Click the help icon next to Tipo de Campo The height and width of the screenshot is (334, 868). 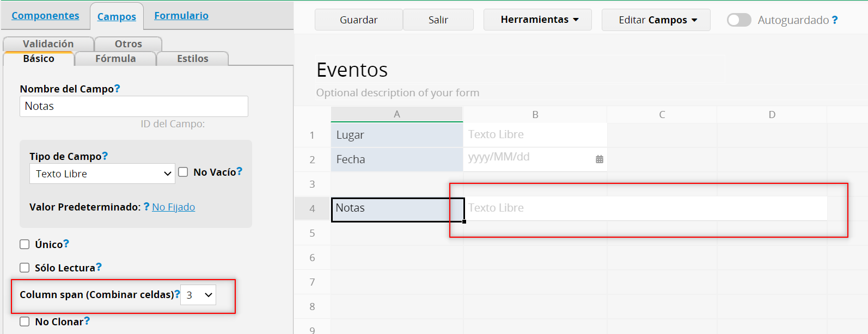tap(105, 156)
